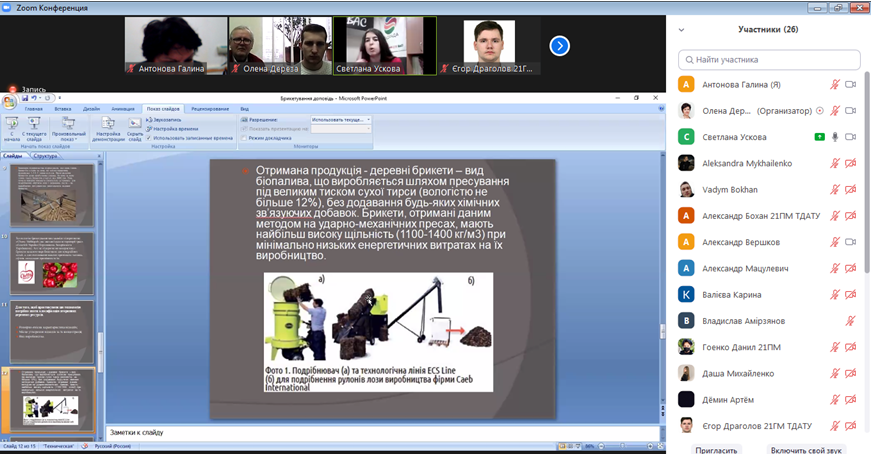Collapse the Участники panel chevron
Screen dimensions: 872x454
coord(681,30)
